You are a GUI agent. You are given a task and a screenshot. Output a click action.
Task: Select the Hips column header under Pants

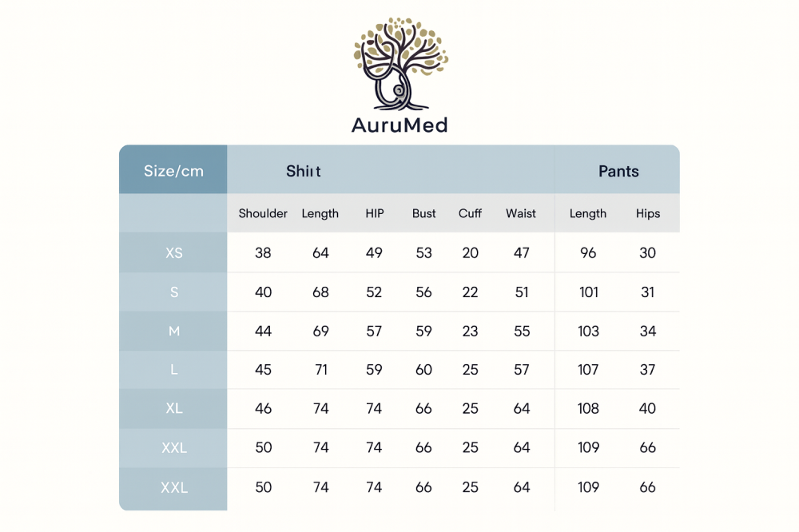point(648,213)
